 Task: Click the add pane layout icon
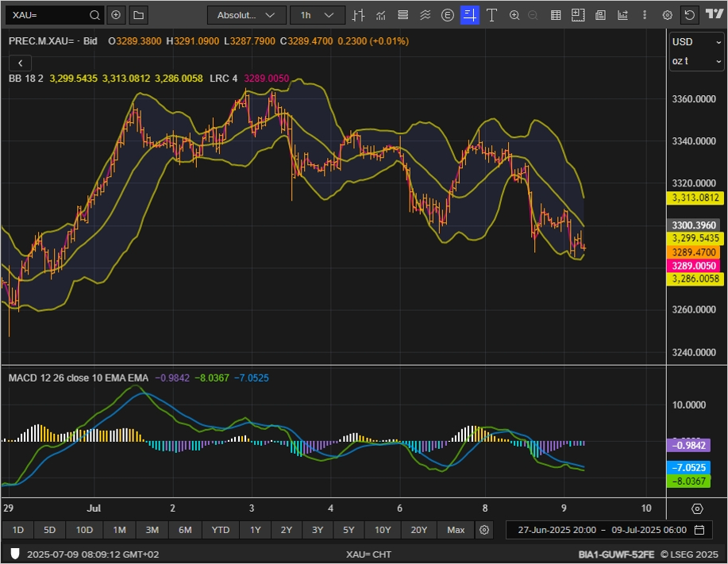click(x=578, y=15)
